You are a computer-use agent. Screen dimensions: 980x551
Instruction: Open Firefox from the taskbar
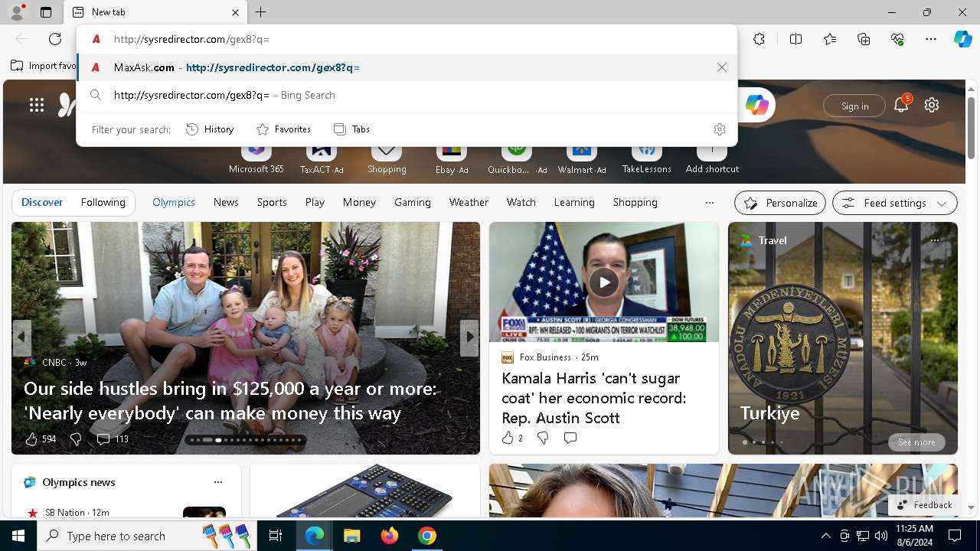pyautogui.click(x=390, y=536)
